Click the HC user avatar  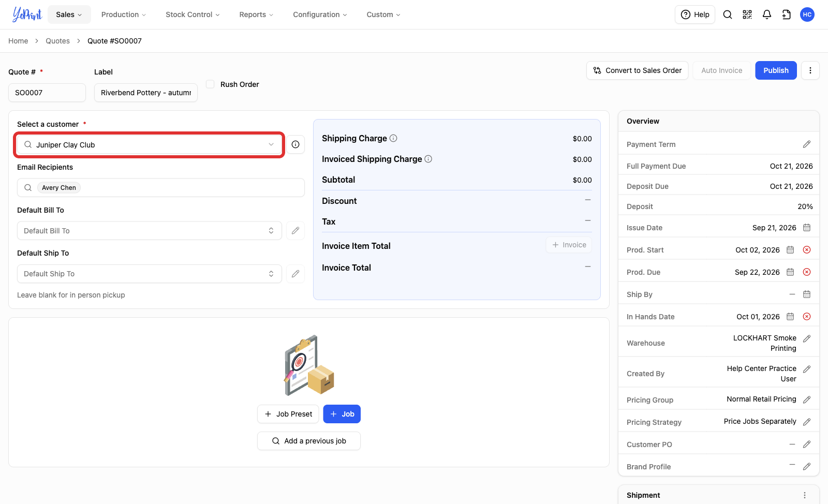tap(807, 14)
